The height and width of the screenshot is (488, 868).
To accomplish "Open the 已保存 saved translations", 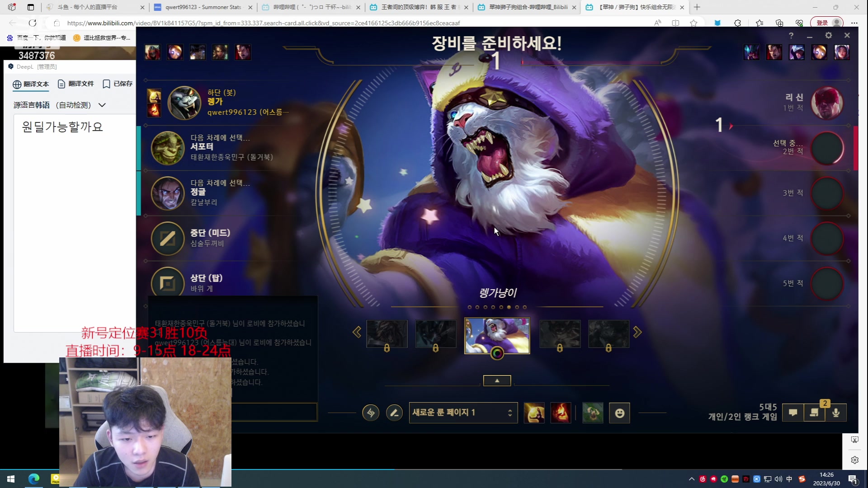I will (x=118, y=84).
